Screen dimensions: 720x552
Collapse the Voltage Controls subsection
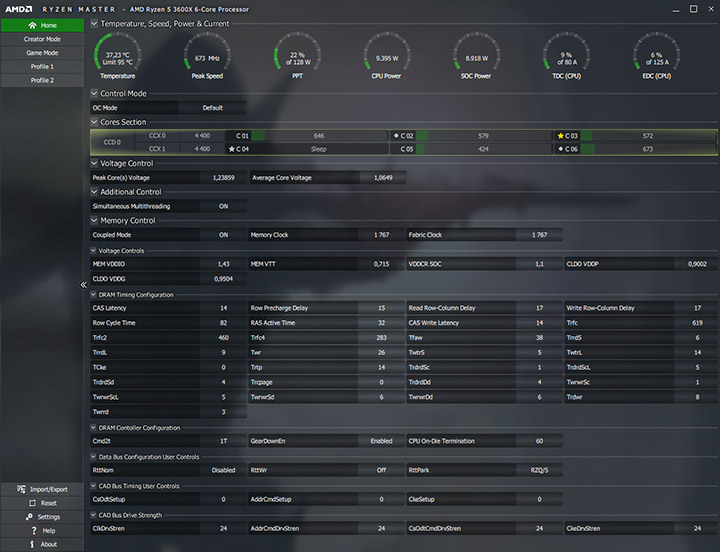[93, 251]
